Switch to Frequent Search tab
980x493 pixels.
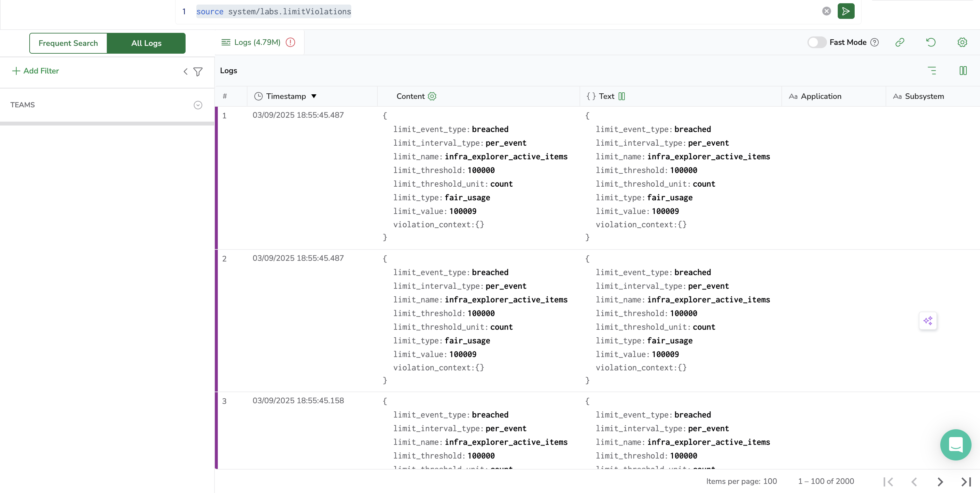[x=68, y=43]
